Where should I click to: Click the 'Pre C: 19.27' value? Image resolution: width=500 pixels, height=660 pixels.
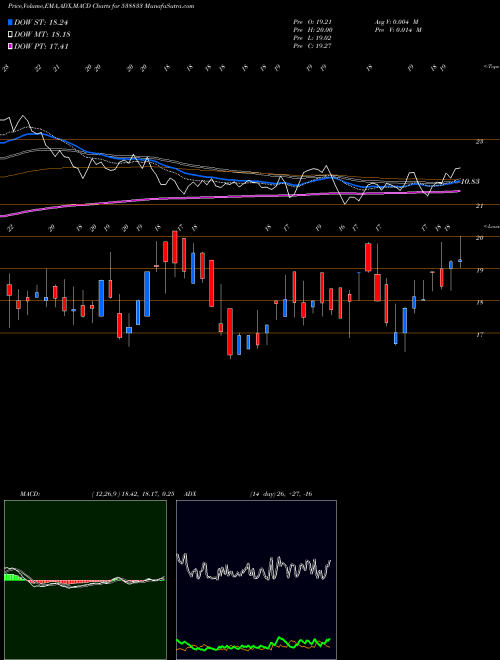point(313,46)
